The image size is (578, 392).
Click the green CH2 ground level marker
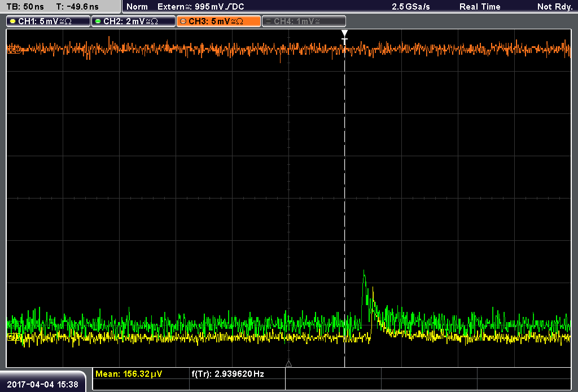click(13, 324)
